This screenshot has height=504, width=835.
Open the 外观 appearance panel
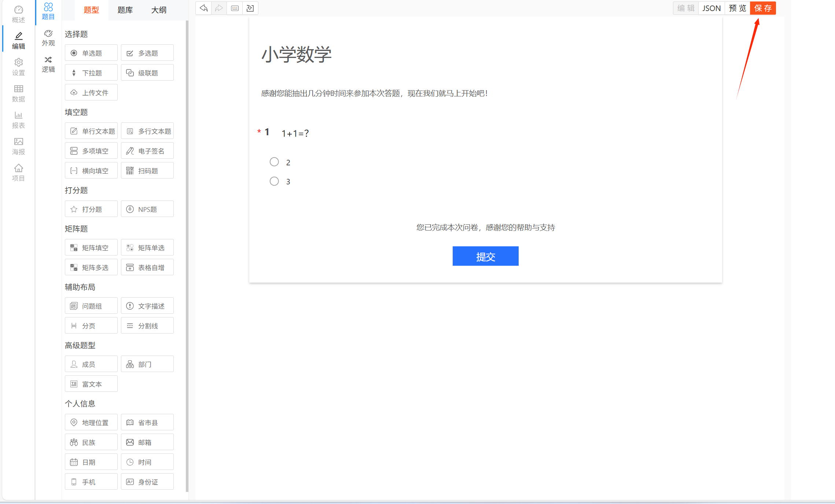point(48,38)
